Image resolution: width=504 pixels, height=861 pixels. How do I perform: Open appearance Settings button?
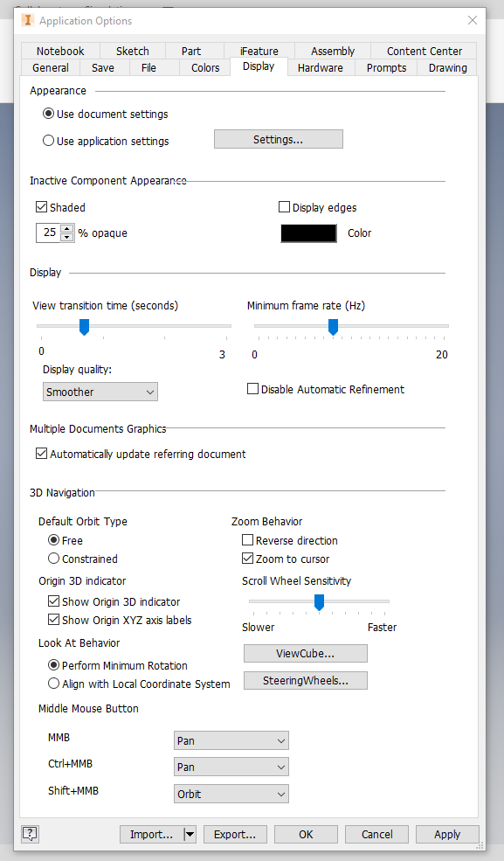point(278,140)
